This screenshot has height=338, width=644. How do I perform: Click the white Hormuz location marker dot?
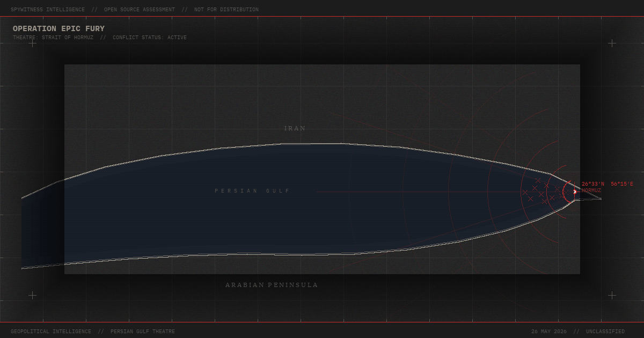pos(575,192)
